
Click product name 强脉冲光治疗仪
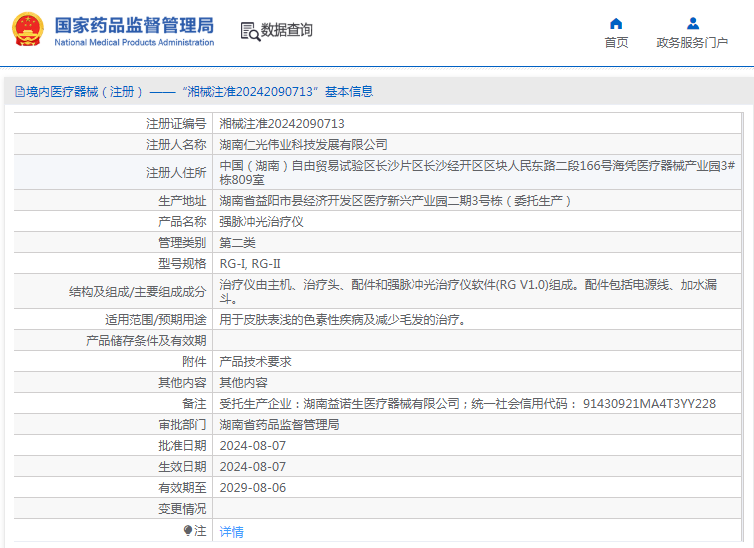[261, 222]
